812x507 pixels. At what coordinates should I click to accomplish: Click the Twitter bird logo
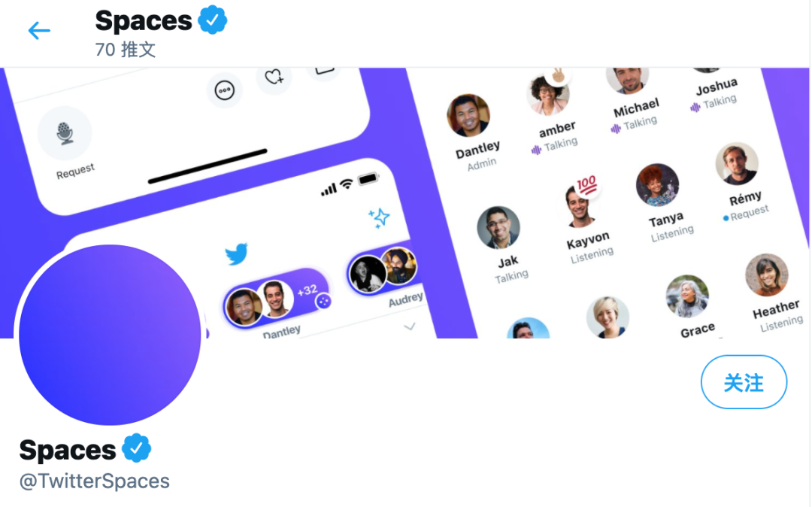click(x=238, y=255)
